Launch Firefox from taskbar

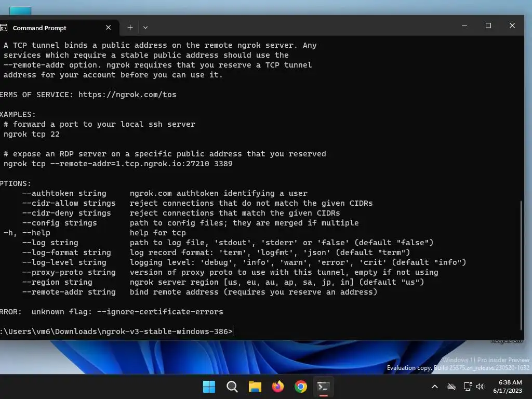tap(278, 387)
